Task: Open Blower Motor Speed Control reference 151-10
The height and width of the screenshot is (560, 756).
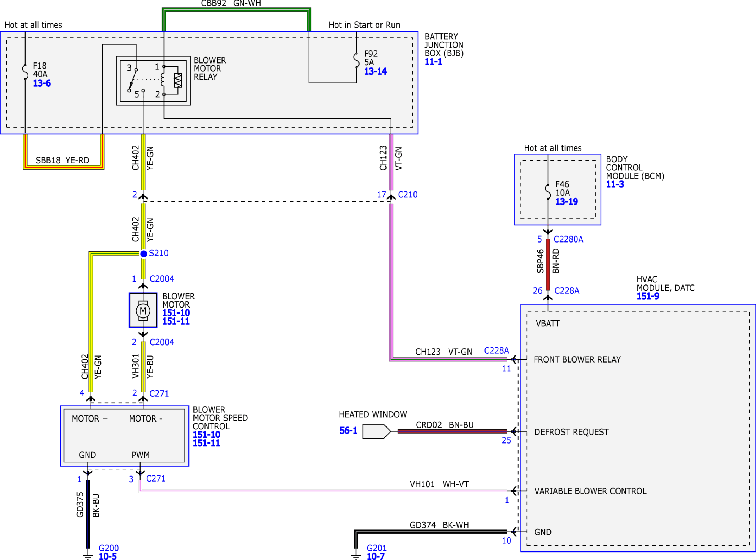Action: [x=207, y=435]
